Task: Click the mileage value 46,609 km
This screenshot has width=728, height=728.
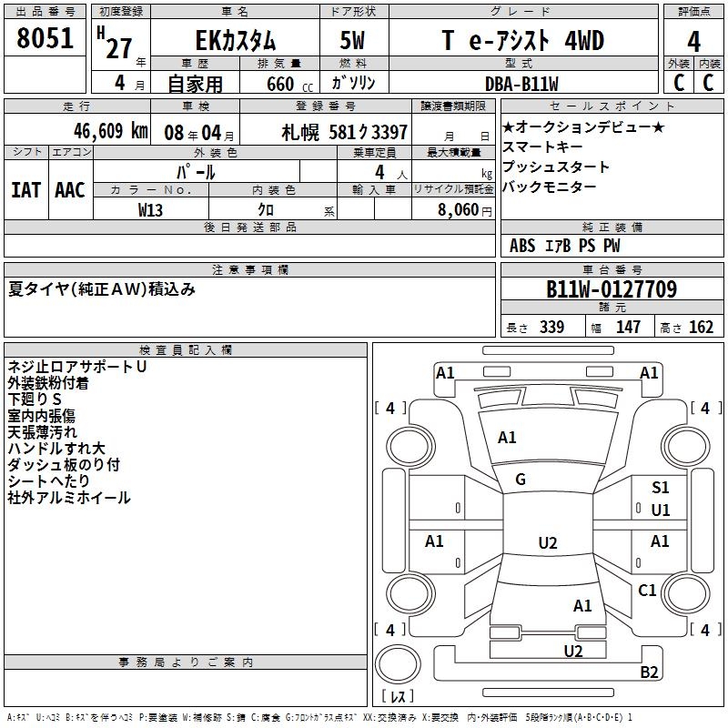Action: pos(91,131)
